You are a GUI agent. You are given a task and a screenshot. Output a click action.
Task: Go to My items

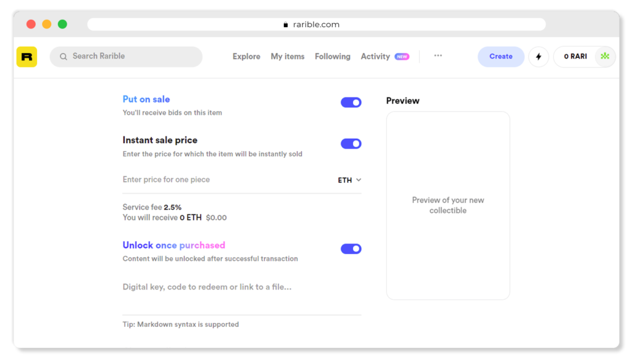[x=288, y=57]
